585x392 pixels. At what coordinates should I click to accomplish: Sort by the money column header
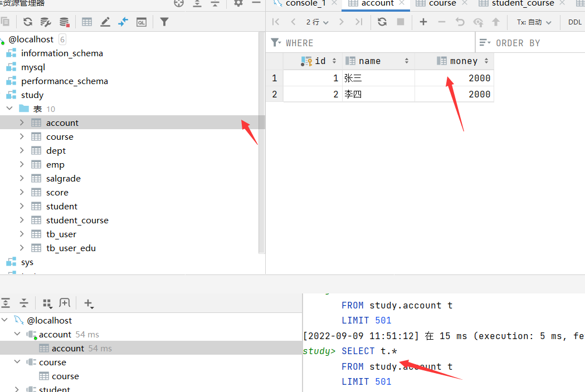pyautogui.click(x=454, y=61)
